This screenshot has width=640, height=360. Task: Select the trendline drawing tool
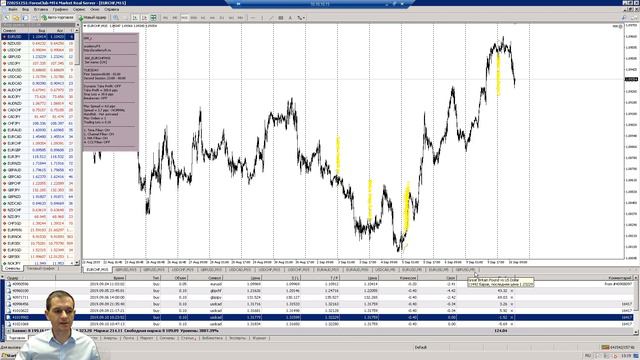click(x=271, y=18)
